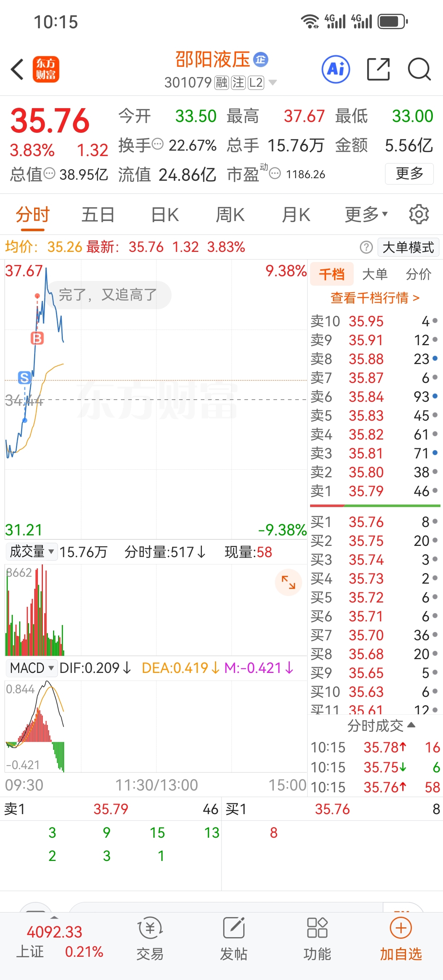
Task: Tap the back arrow icon
Action: 17,69
